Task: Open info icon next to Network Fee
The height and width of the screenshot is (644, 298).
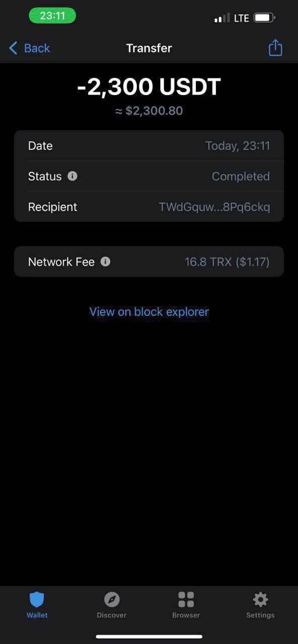Action: [x=105, y=262]
